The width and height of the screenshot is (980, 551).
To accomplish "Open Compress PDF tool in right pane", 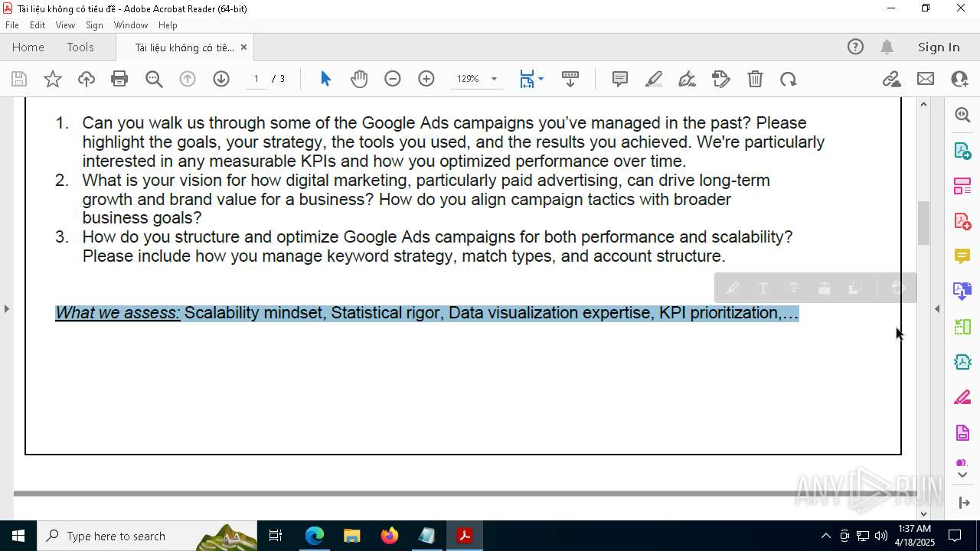I will [962, 363].
